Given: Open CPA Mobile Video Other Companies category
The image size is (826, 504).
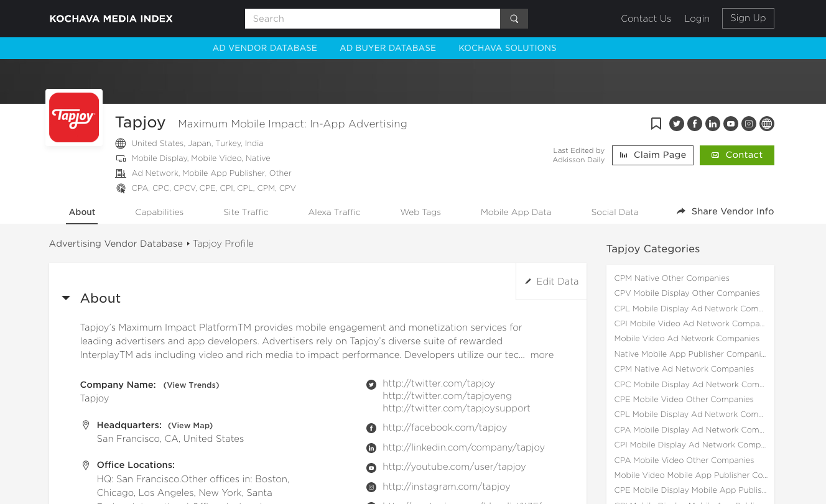Looking at the screenshot, I should 684,460.
